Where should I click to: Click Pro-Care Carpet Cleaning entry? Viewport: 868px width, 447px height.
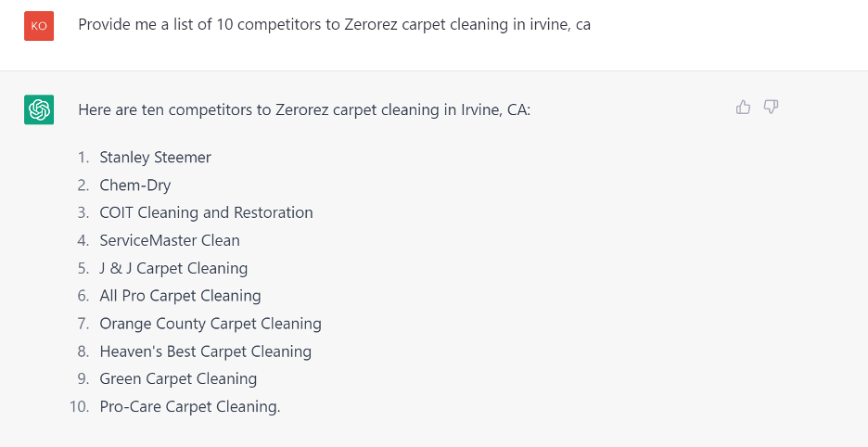pyautogui.click(x=190, y=406)
